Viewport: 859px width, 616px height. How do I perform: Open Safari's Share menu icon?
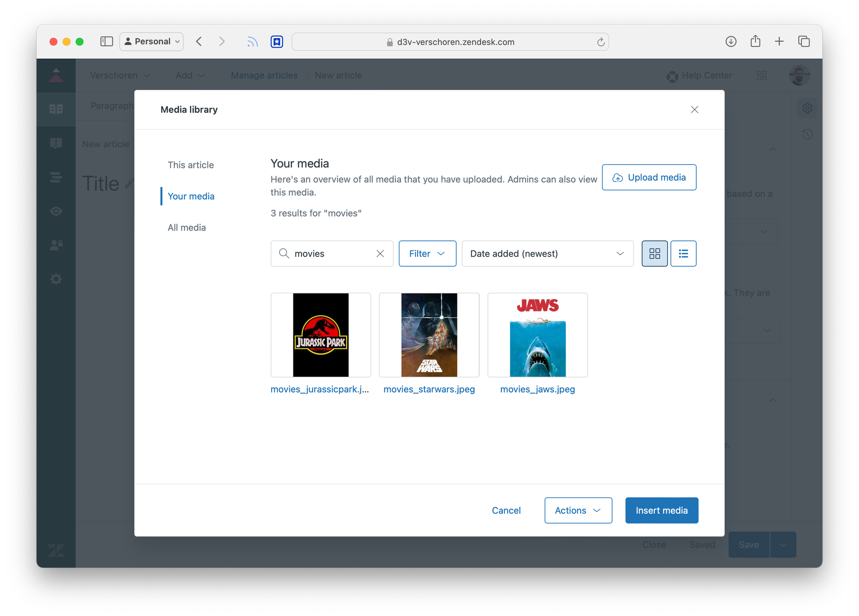pyautogui.click(x=755, y=42)
